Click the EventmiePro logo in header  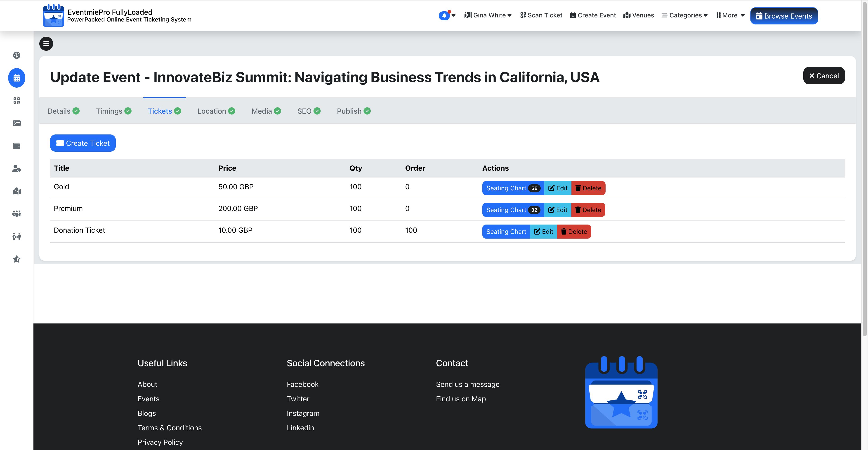pyautogui.click(x=53, y=16)
